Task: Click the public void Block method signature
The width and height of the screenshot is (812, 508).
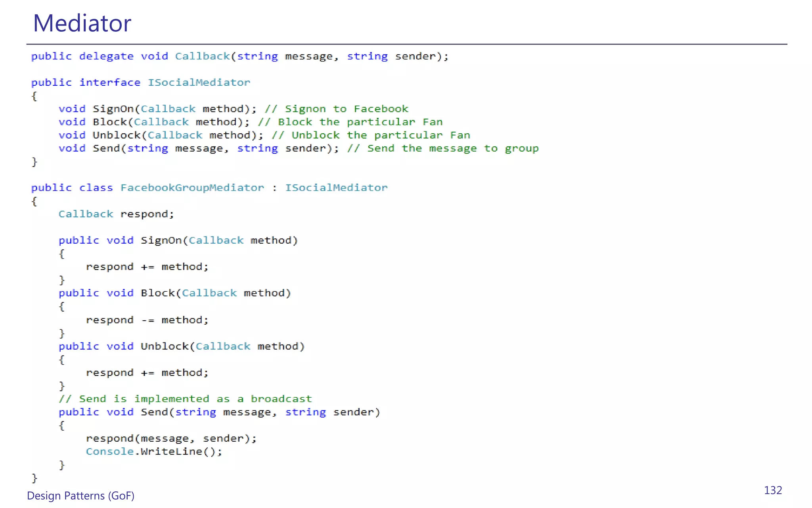Action: (x=174, y=293)
